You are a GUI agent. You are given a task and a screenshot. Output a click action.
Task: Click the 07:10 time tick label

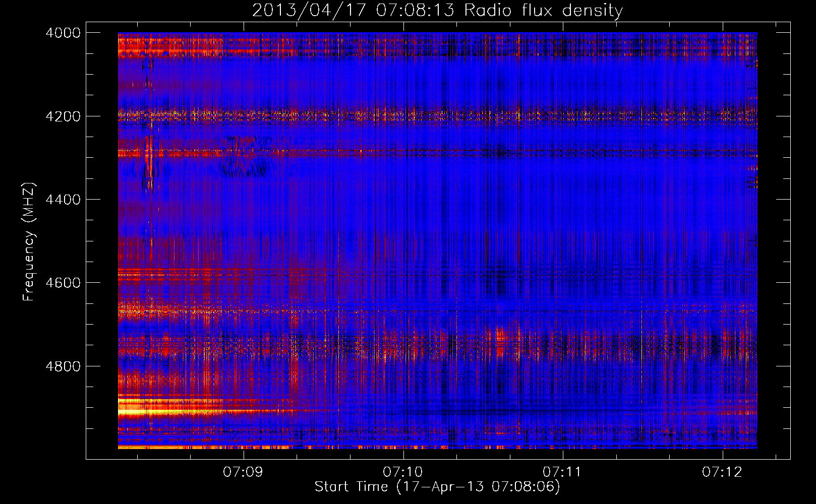point(403,472)
